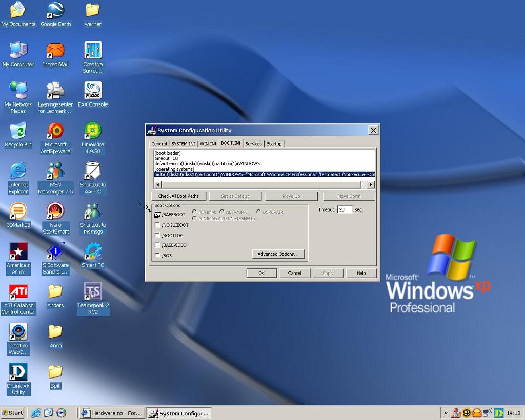This screenshot has height=420, width=525.
Task: Enable the /BASEVIDEO checkbox
Action: (x=157, y=245)
